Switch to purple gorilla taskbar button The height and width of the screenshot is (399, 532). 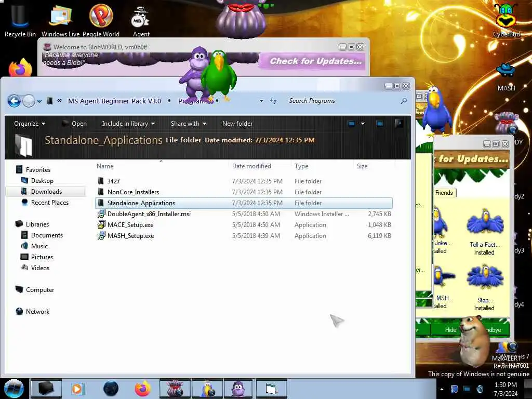point(239,389)
